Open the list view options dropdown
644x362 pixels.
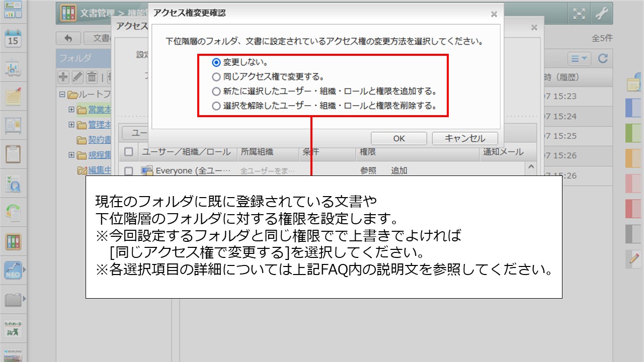point(580,59)
